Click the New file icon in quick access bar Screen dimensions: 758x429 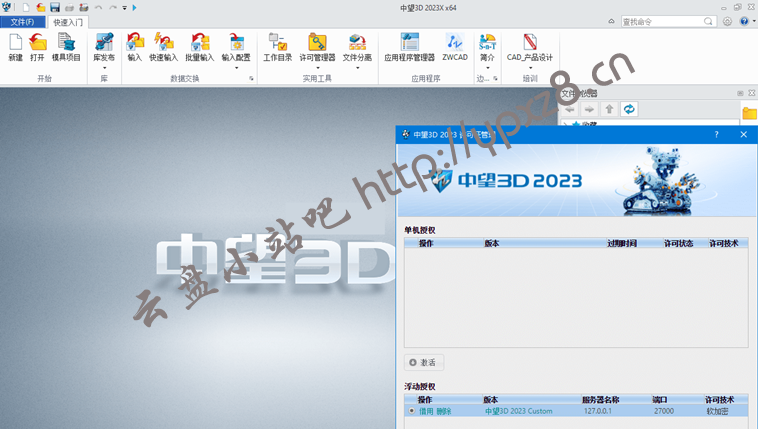(26, 7)
